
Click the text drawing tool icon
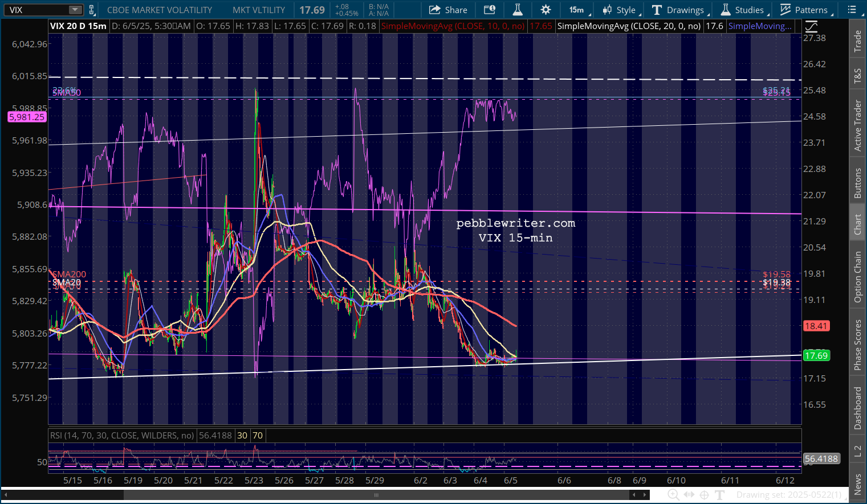pos(720,495)
